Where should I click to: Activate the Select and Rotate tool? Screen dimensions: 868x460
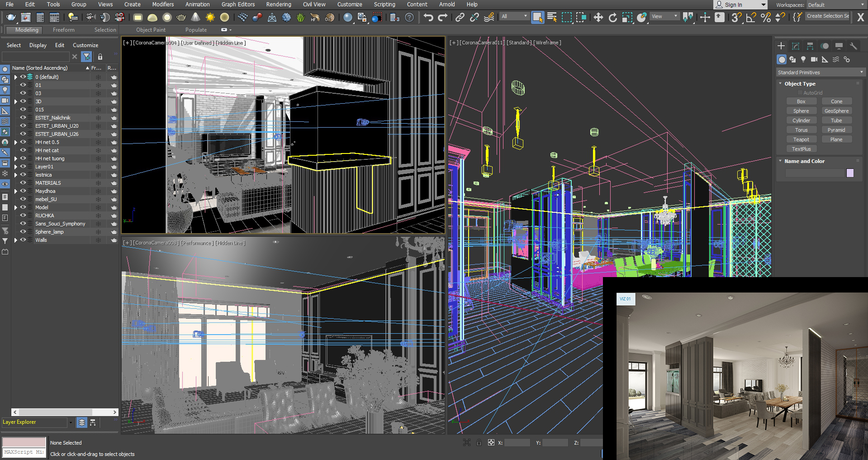(x=613, y=17)
